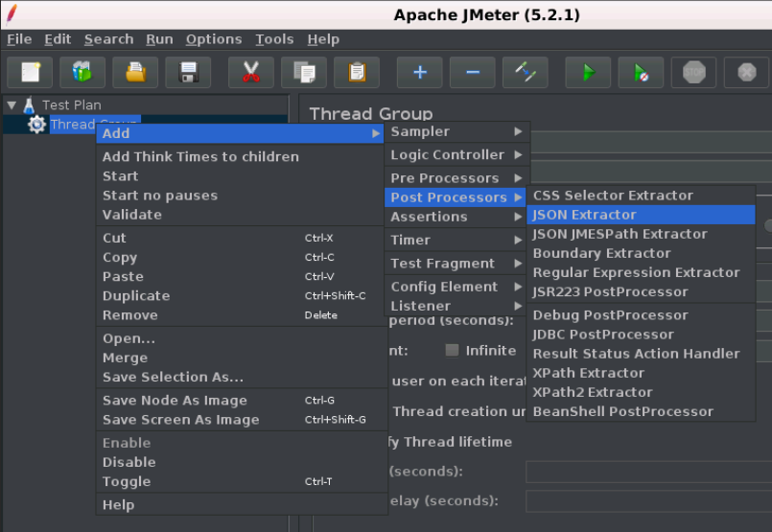Expand the Timer submenu
The height and width of the screenshot is (532, 772).
456,241
